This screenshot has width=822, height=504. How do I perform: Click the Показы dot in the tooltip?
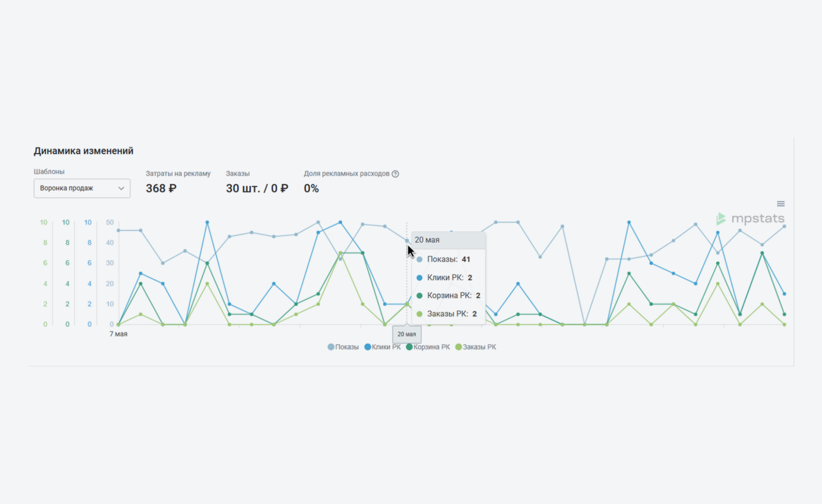[x=420, y=259]
